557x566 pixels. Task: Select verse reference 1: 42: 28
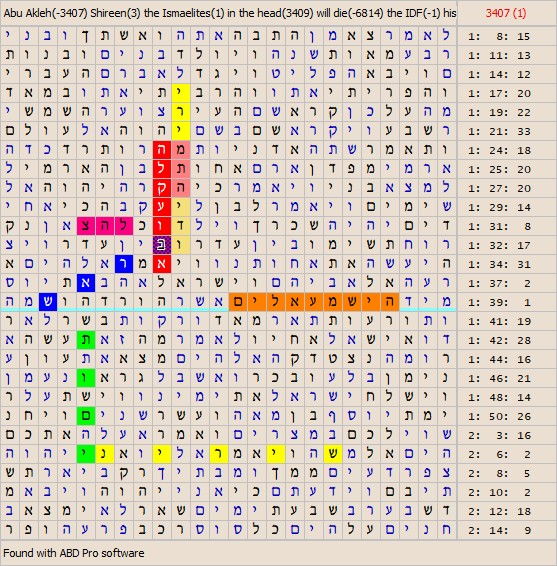pyautogui.click(x=499, y=340)
